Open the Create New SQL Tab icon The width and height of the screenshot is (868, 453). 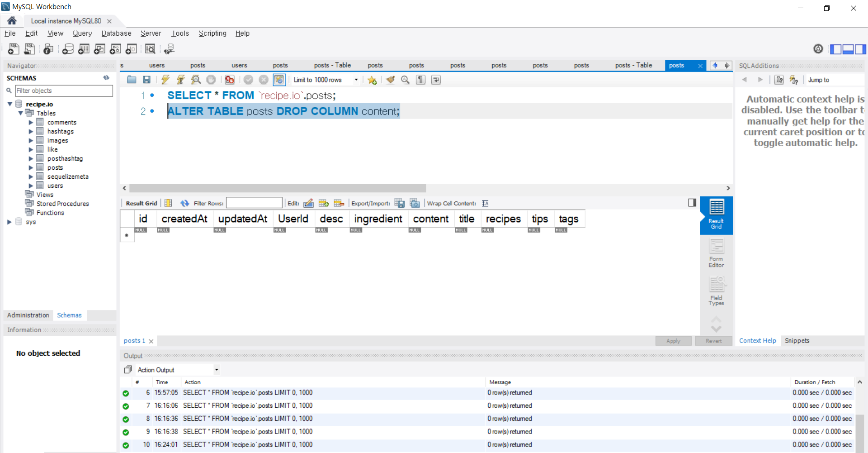tap(13, 49)
